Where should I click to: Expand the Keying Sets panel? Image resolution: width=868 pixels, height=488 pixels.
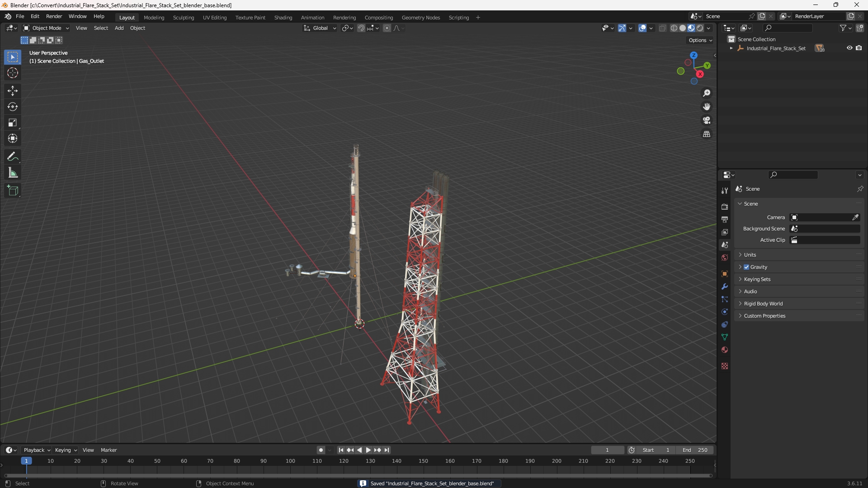click(757, 279)
